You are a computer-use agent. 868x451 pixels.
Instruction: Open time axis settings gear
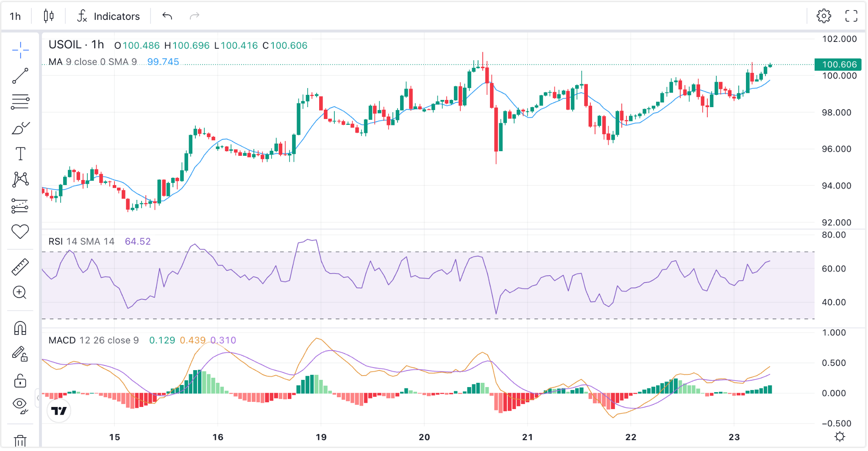(840, 437)
